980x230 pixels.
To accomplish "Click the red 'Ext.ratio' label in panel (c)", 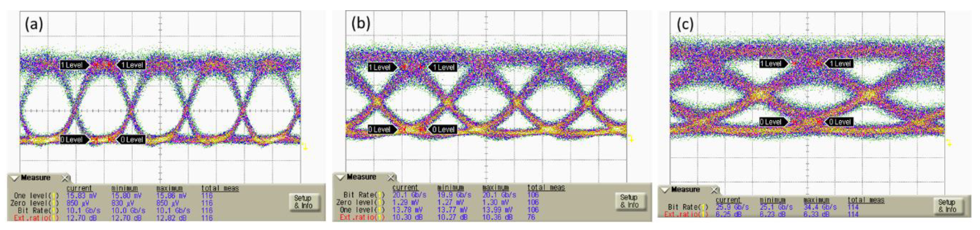I will pos(686,215).
